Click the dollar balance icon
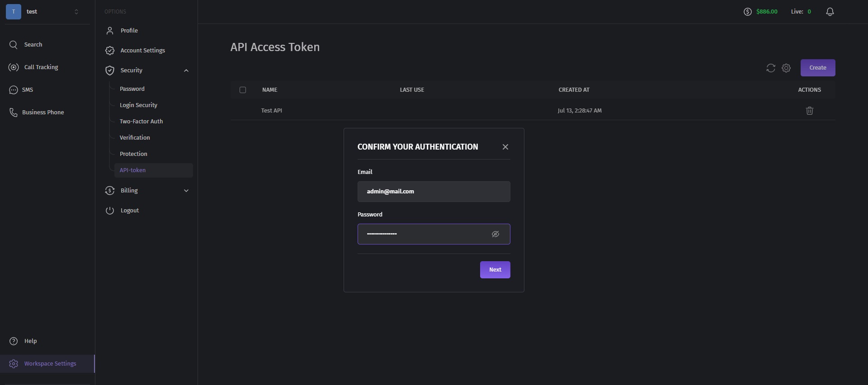 pos(748,12)
